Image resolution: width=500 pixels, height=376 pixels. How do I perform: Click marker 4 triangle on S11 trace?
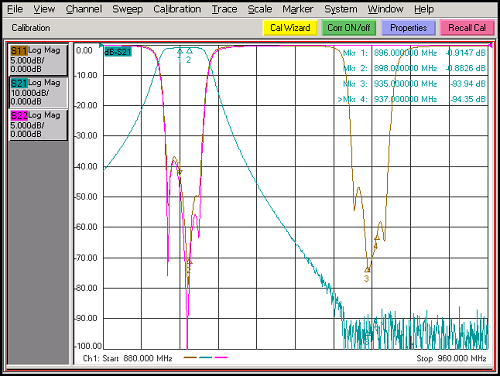377,238
